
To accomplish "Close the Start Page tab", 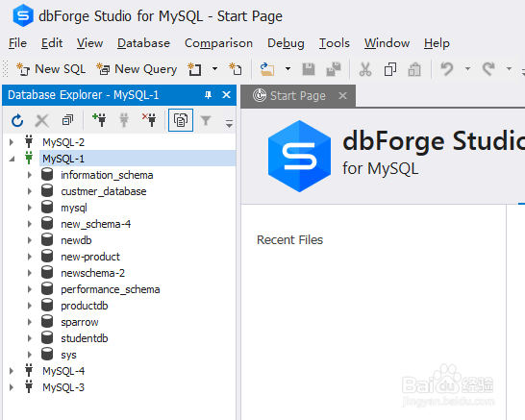I will tap(342, 96).
